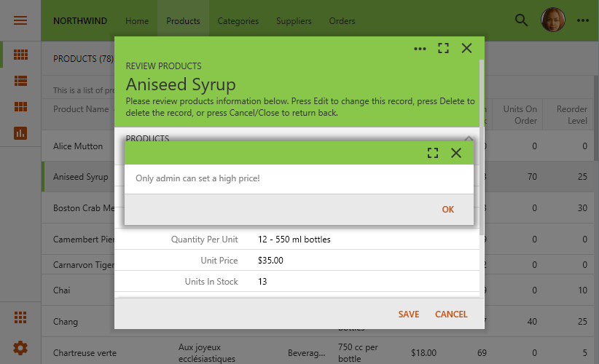Collapse the Products section chevron
This screenshot has height=364, width=599.
pos(469,138)
